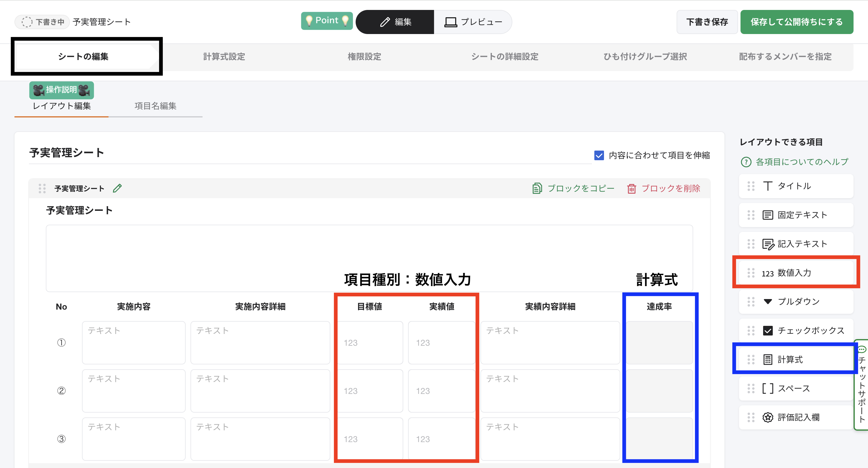Viewport: 868px width, 468px height.
Task: Open the 計算式設定 step tab
Action: click(x=224, y=57)
